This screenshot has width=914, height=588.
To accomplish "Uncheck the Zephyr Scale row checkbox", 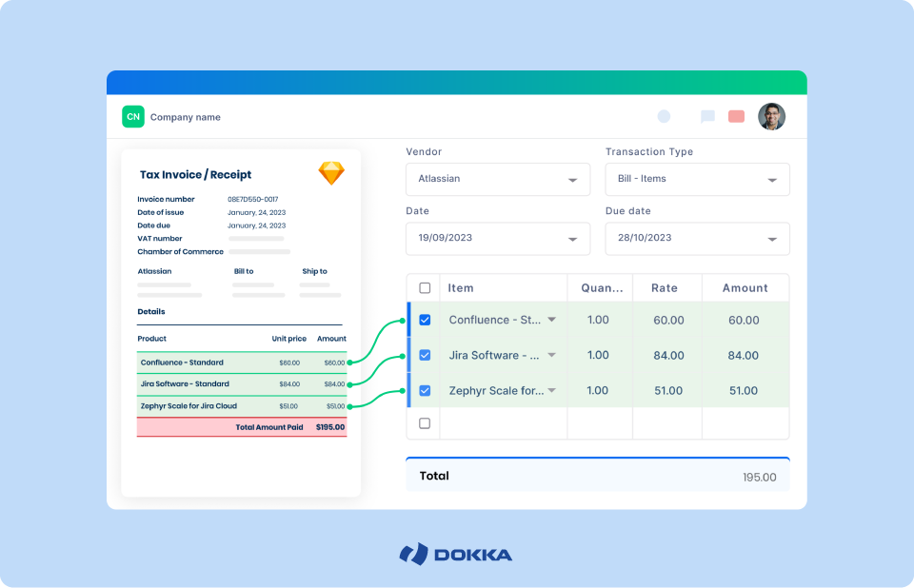I will (425, 390).
